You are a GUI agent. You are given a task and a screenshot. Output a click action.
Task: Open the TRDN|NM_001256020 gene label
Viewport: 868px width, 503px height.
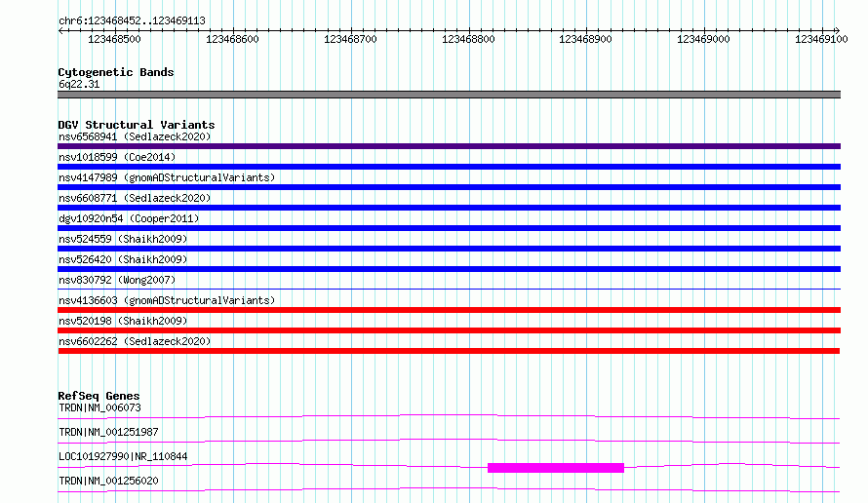[108, 481]
